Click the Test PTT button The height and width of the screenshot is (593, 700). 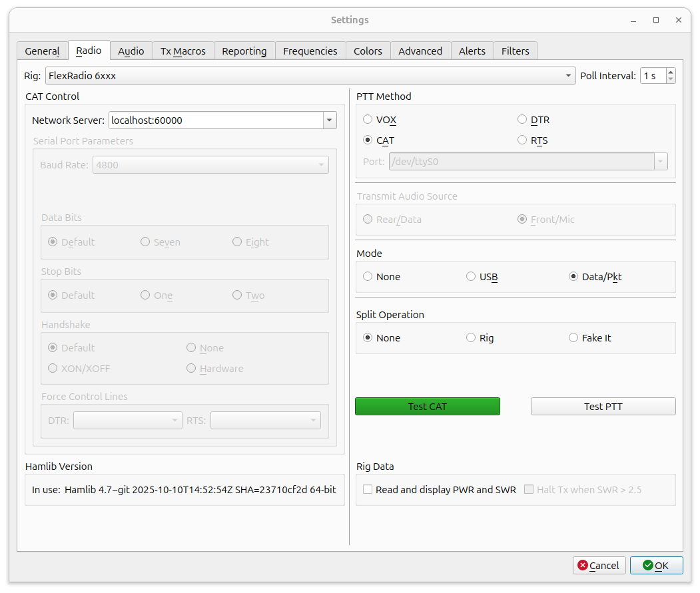point(603,407)
